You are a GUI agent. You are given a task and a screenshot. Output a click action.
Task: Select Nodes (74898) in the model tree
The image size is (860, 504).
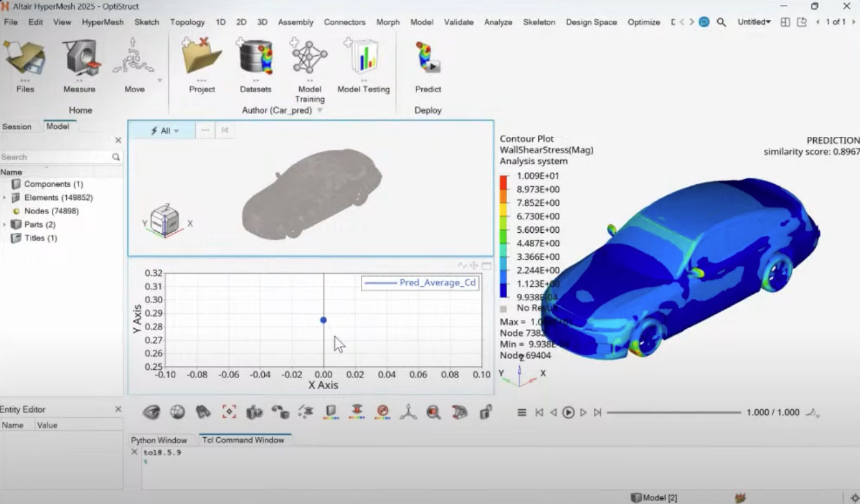[51, 211]
